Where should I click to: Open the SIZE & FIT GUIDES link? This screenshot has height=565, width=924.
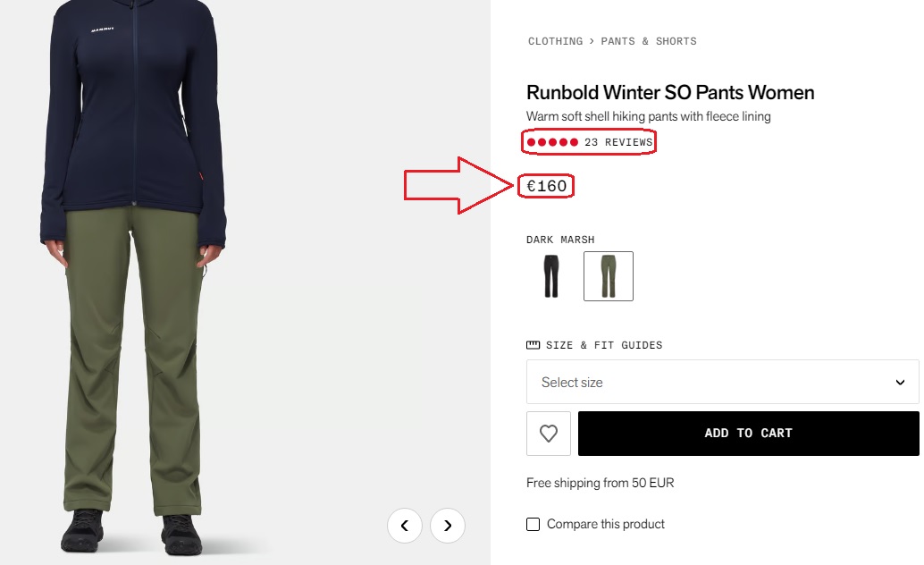pos(604,345)
